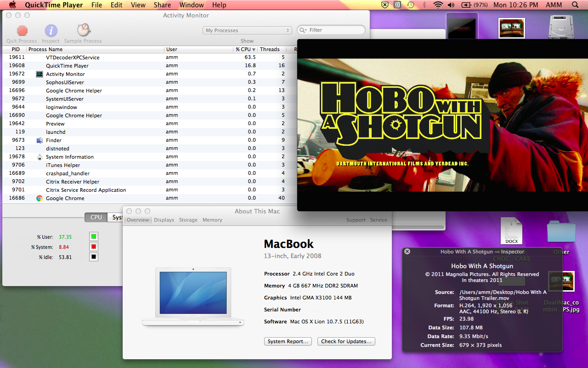This screenshot has height=368, width=588.
Task: Switch to the Displays tab
Action: (x=164, y=220)
